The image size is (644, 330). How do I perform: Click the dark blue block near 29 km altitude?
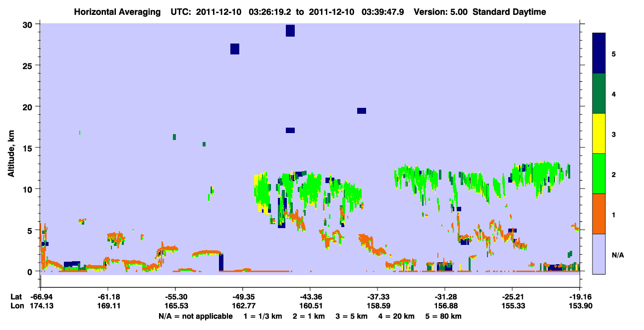point(290,30)
